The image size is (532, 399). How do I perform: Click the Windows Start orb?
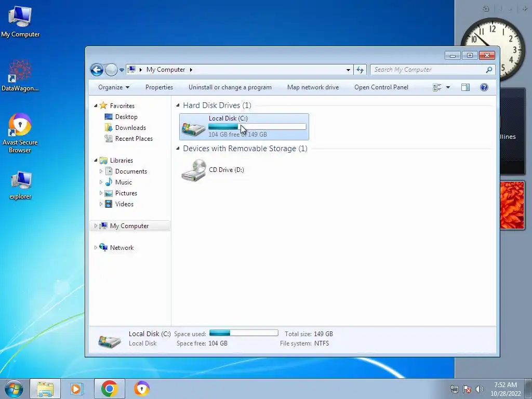14,389
